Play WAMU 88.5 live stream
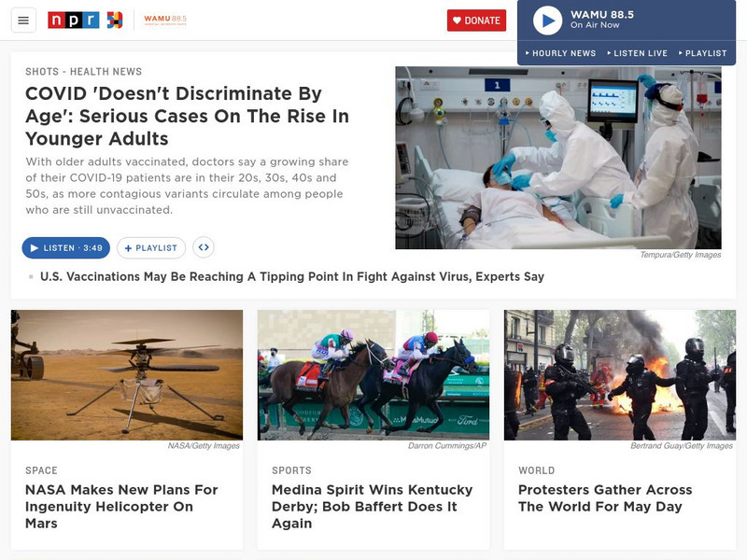 (547, 21)
